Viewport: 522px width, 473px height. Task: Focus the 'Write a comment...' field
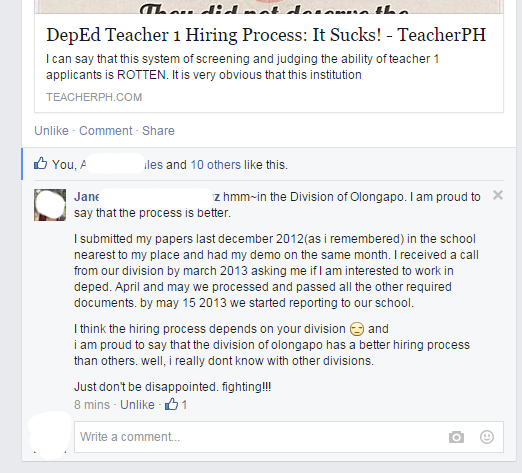(289, 437)
